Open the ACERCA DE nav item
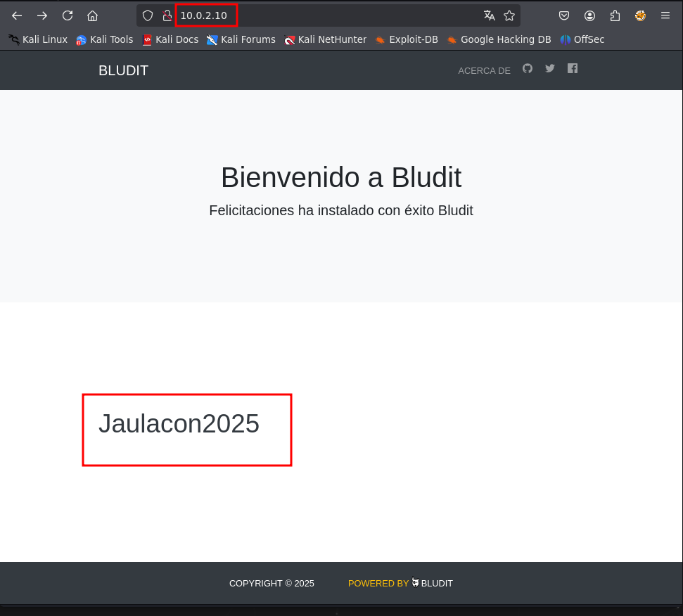The height and width of the screenshot is (616, 683). pyautogui.click(x=484, y=70)
